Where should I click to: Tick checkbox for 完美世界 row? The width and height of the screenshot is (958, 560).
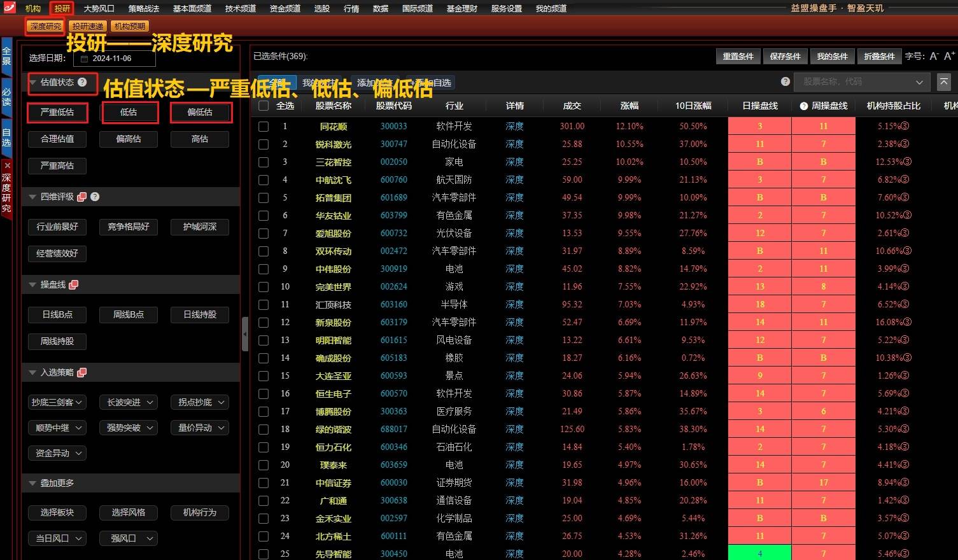click(264, 287)
